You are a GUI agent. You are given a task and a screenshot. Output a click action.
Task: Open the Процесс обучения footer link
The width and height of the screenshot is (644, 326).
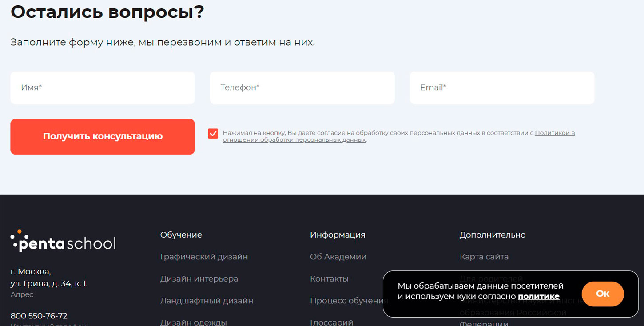coord(349,301)
